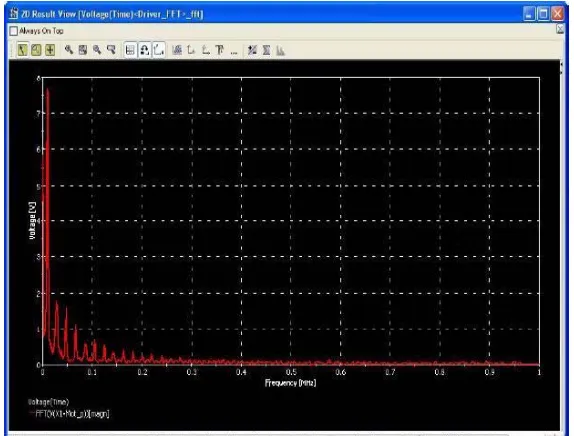Click the second green square toolbar icon
This screenshot has height=436, width=574.
pos(36,50)
